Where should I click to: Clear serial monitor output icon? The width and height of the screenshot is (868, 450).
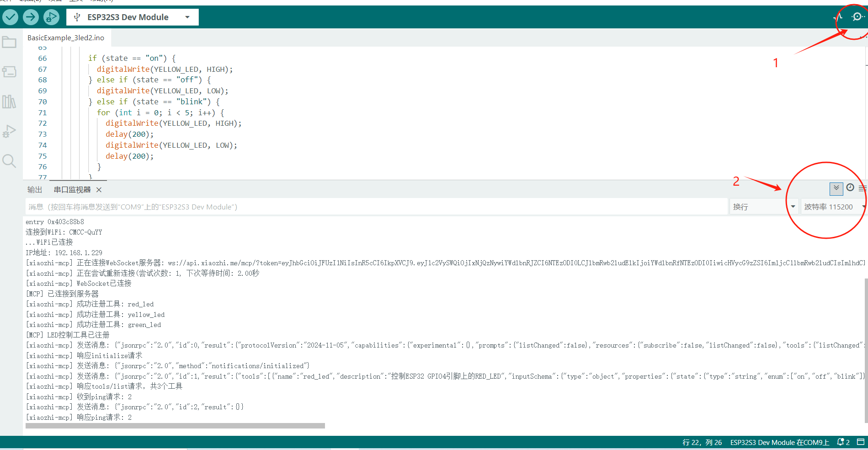point(863,188)
